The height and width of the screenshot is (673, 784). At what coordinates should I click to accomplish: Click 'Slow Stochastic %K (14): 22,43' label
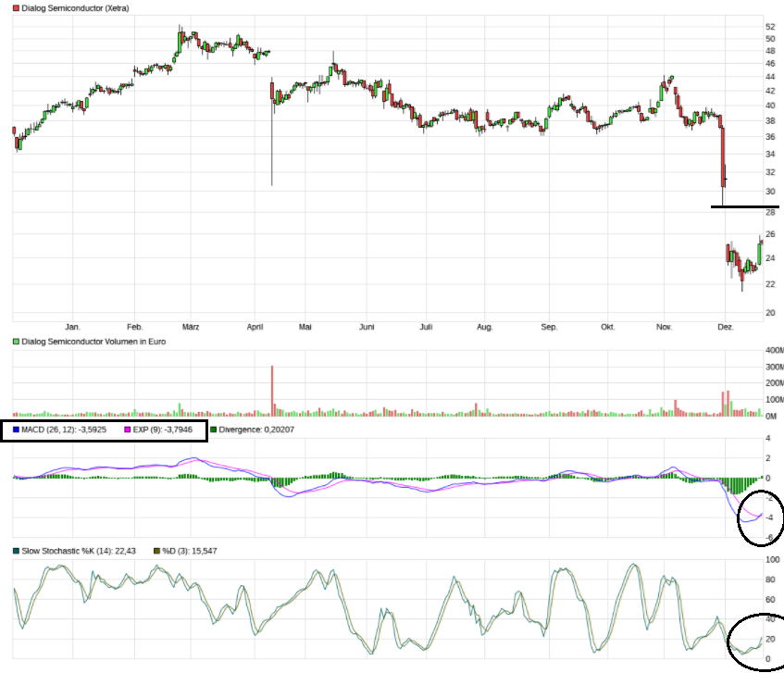pyautogui.click(x=79, y=551)
